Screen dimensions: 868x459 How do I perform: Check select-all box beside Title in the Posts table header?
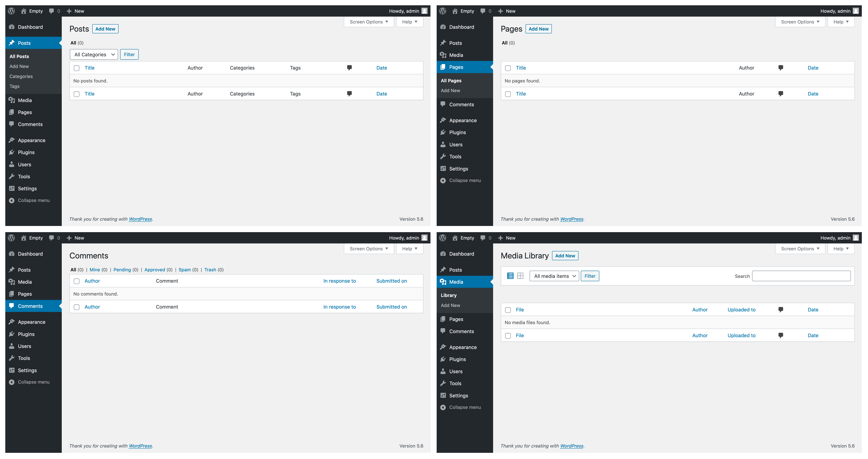tap(77, 68)
